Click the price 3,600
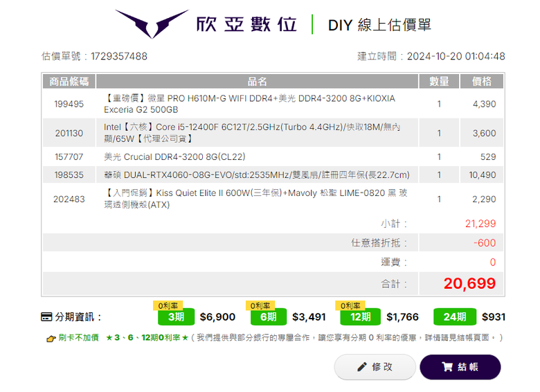 (x=484, y=133)
